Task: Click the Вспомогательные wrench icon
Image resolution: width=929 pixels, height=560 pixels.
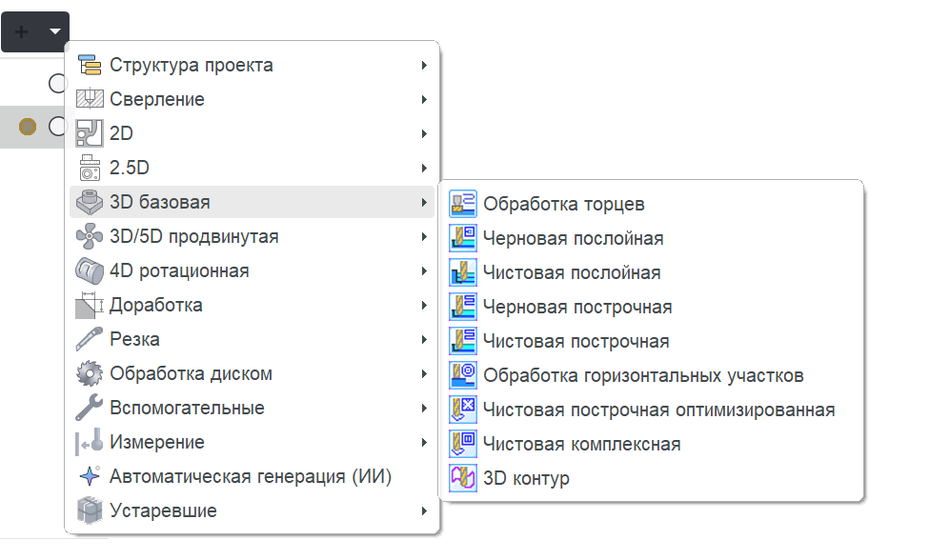Action: tap(90, 408)
